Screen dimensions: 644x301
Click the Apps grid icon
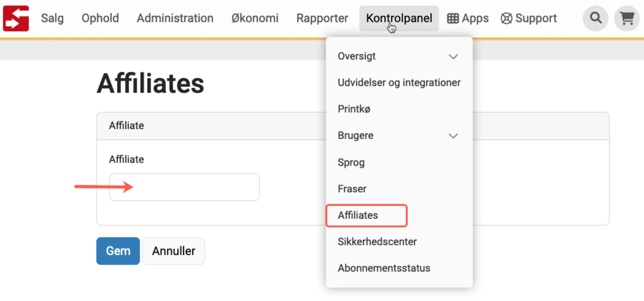[452, 18]
